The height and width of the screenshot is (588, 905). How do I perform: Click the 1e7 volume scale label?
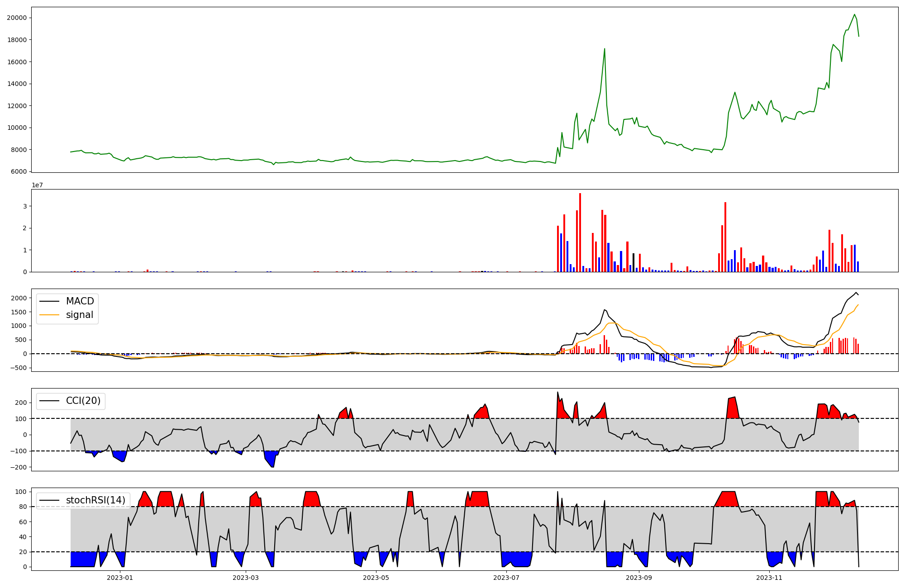coord(38,185)
